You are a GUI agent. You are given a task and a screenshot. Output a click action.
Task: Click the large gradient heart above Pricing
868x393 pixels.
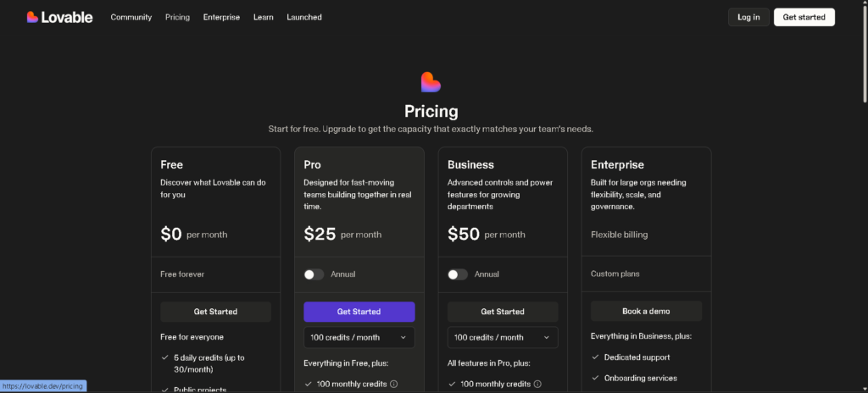pyautogui.click(x=431, y=82)
